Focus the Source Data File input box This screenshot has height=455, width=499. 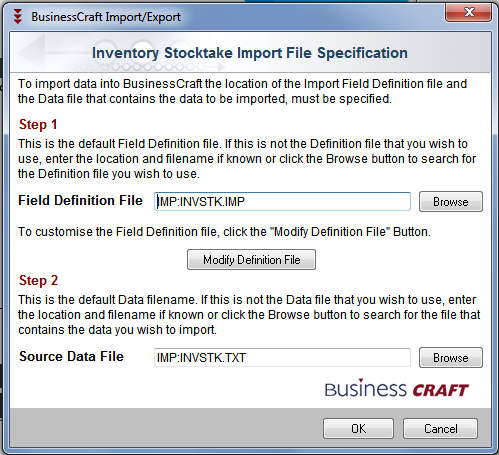(282, 357)
